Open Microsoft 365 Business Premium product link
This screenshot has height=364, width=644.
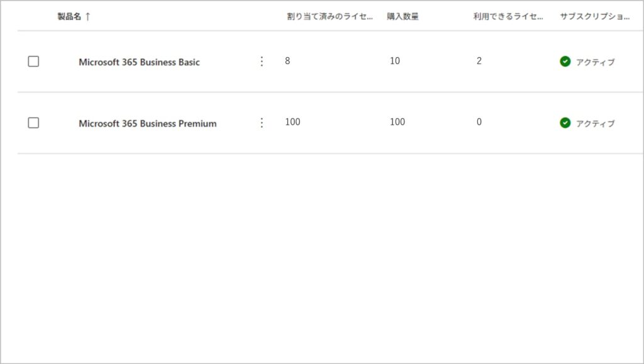pos(147,123)
